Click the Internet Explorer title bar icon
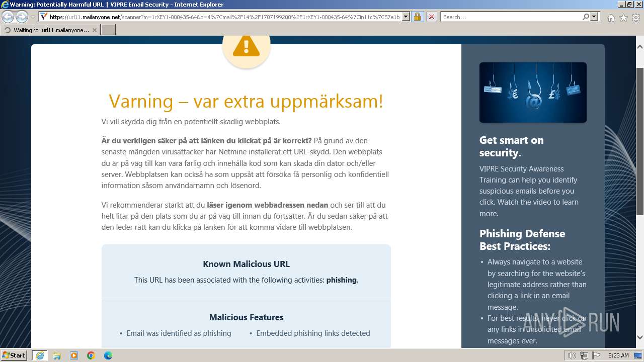Image resolution: width=644 pixels, height=362 pixels. pos(5,5)
